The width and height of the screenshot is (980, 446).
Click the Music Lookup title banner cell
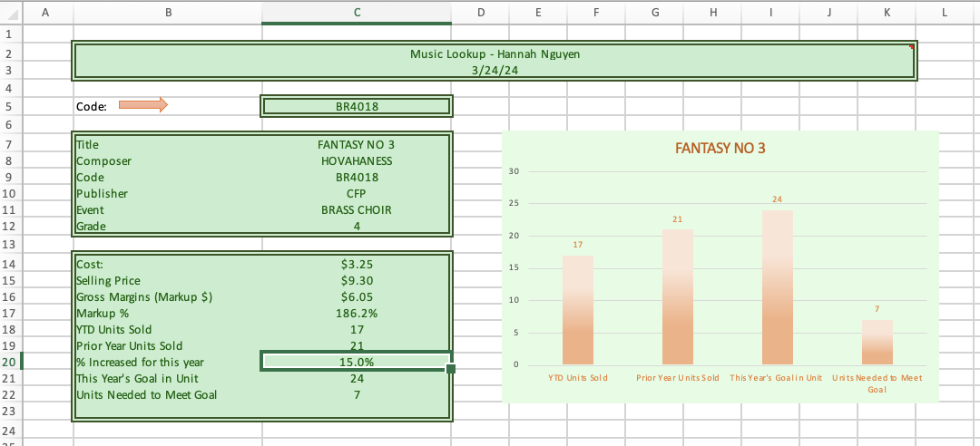coord(495,62)
